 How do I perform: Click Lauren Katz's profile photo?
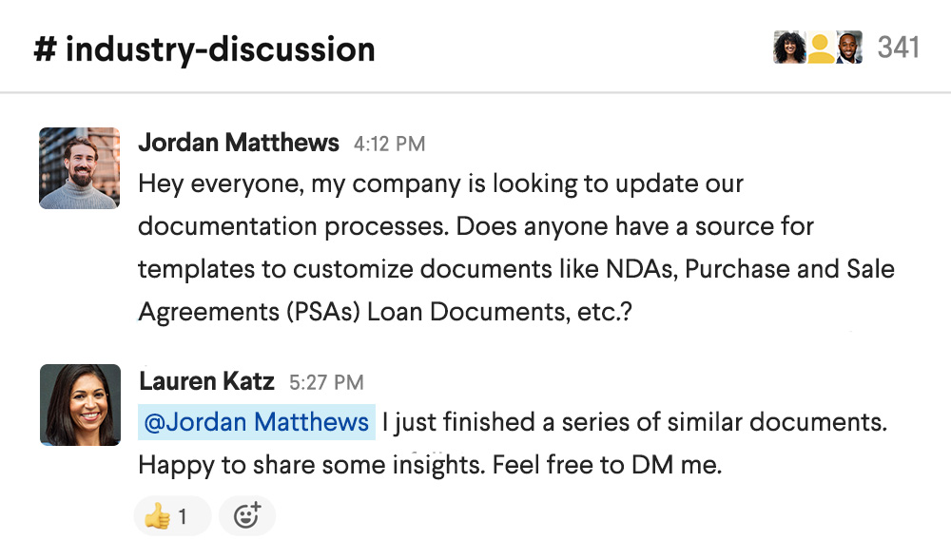tap(80, 404)
